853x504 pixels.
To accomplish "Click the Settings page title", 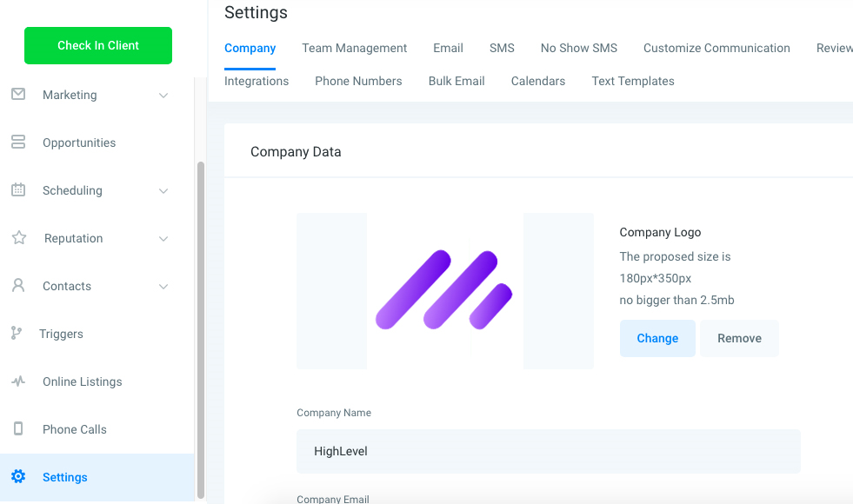I will click(256, 12).
